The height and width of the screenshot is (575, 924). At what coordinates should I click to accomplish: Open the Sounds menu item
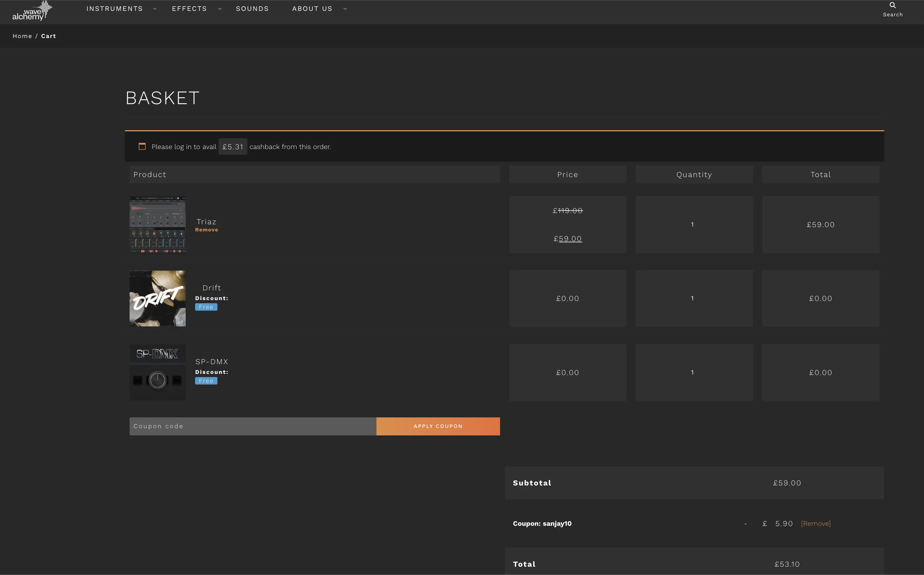click(252, 9)
